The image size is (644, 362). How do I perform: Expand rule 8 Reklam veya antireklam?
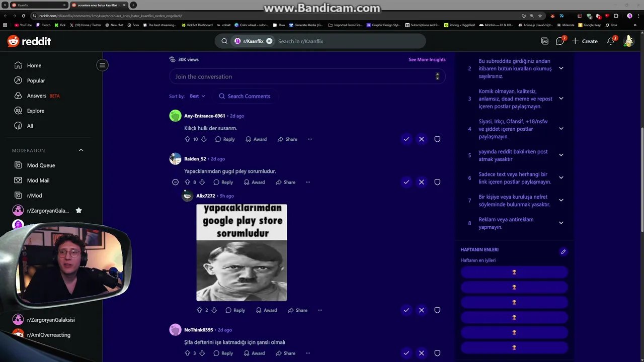(x=561, y=223)
